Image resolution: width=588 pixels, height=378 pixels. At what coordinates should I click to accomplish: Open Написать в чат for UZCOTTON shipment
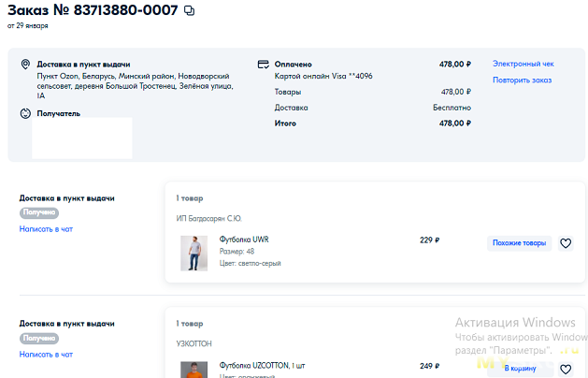(x=46, y=355)
